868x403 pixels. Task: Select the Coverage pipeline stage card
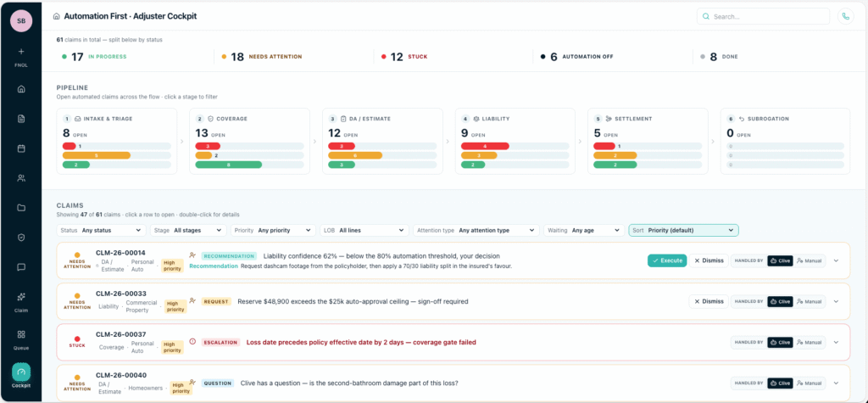[x=250, y=142]
